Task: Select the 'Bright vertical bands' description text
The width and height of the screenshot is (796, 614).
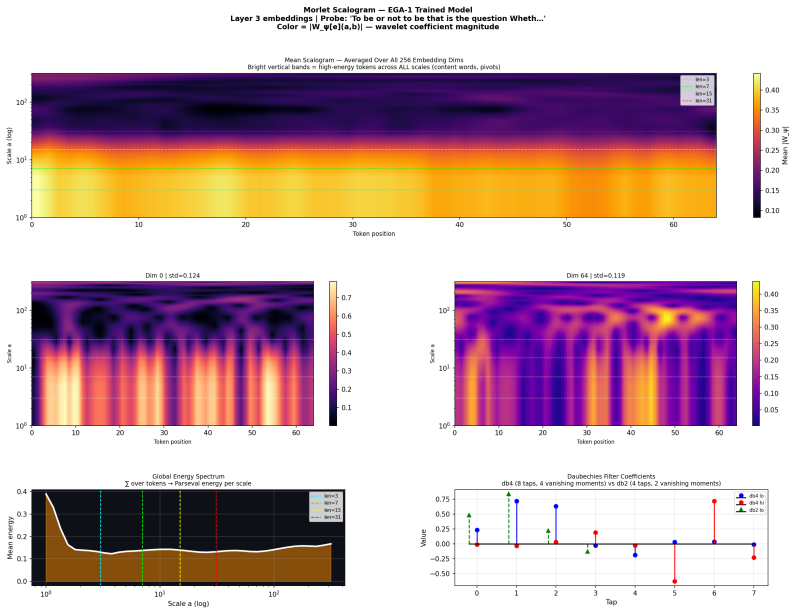Action: pyautogui.click(x=374, y=67)
